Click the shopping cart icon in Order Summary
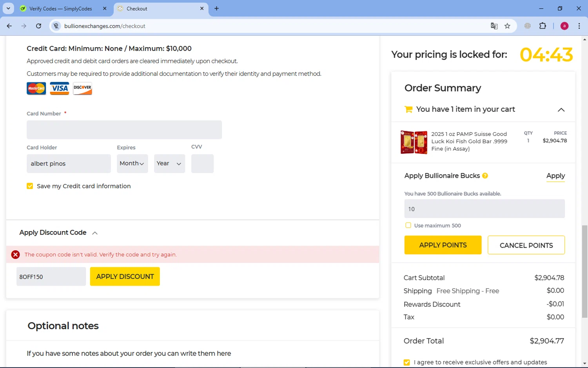588x368 pixels. (x=408, y=109)
